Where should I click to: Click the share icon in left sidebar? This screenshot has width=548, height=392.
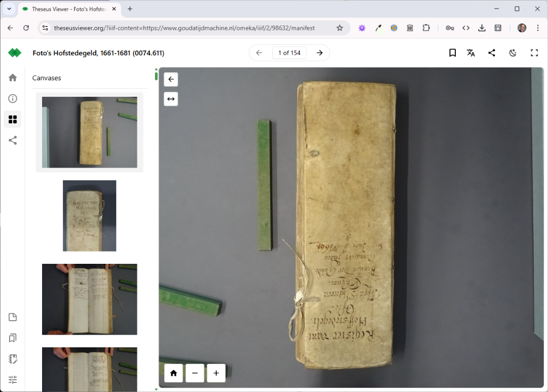click(13, 140)
